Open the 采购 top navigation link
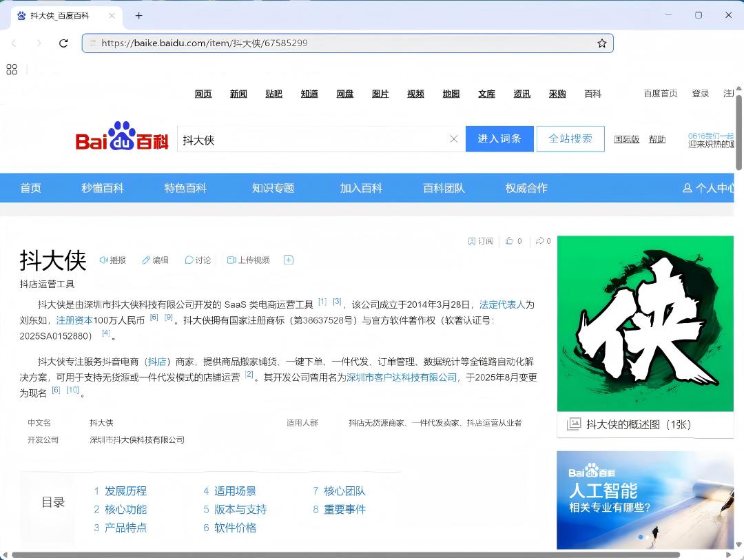Screen dimensions: 744x560 pos(557,94)
